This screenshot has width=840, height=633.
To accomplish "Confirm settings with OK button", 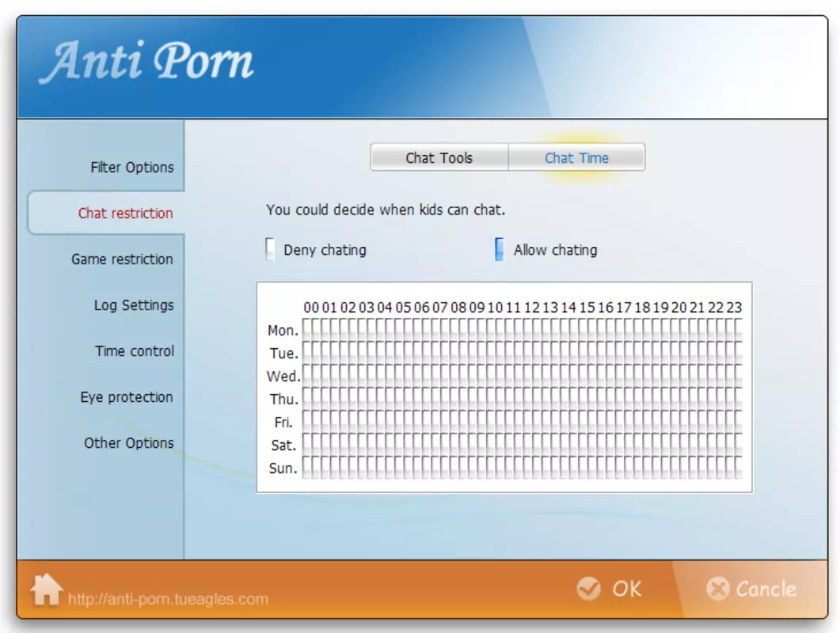I will [x=609, y=589].
